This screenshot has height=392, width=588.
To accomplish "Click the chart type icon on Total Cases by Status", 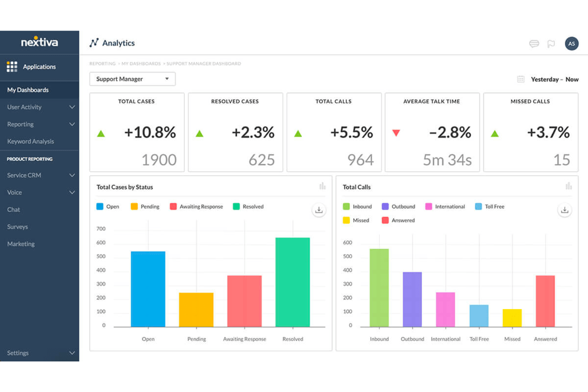I will (323, 186).
